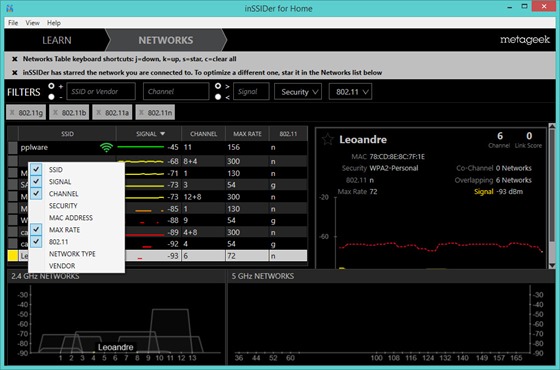The image size is (560, 370).
Task: Remove the 802.11b filter chip
Action: tap(55, 113)
